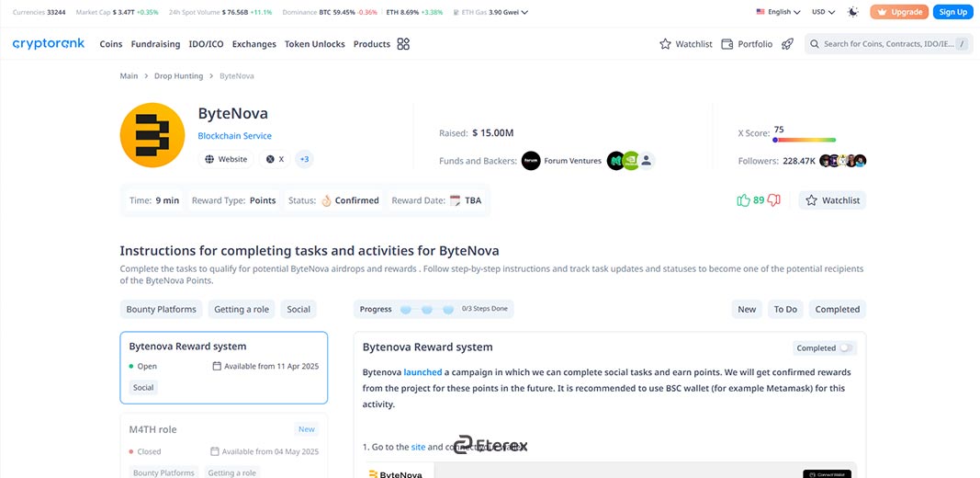Add ByteNova via the Watchlist button
The image size is (980, 478).
pos(832,200)
